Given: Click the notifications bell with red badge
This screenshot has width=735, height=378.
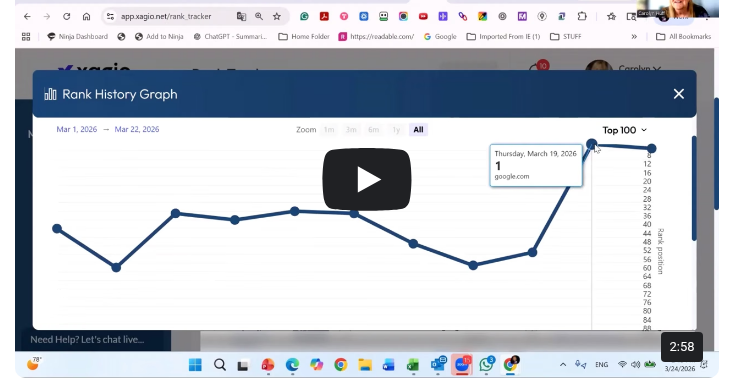Looking at the screenshot, I should click(x=539, y=67).
